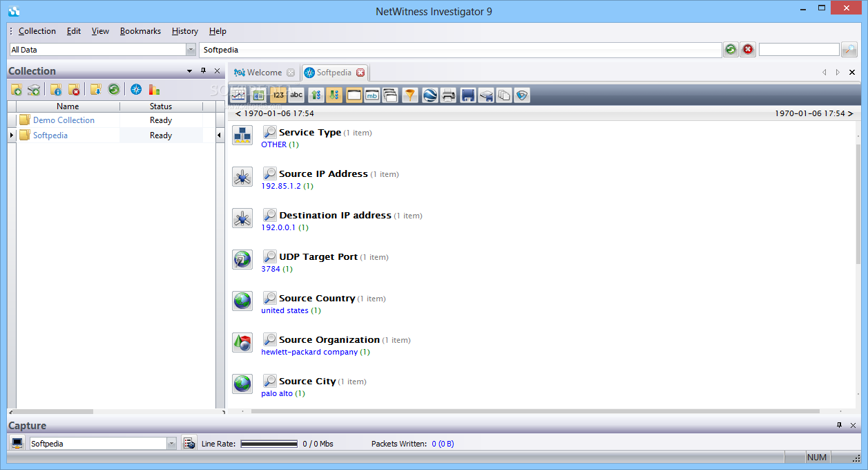
Task: Click the start capture monitor icon in Capture panel
Action: tap(18, 443)
